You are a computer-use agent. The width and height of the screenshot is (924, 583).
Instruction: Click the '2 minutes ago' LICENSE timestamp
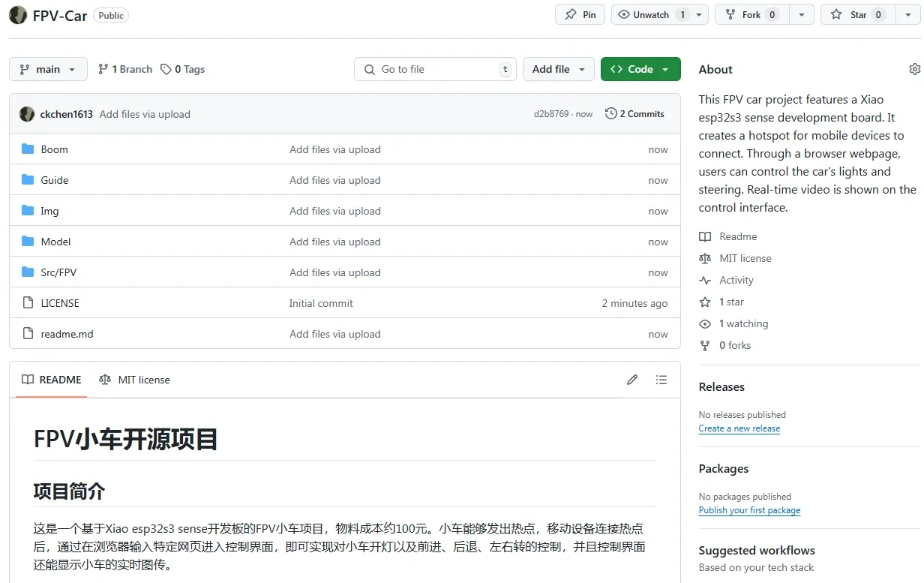click(634, 303)
